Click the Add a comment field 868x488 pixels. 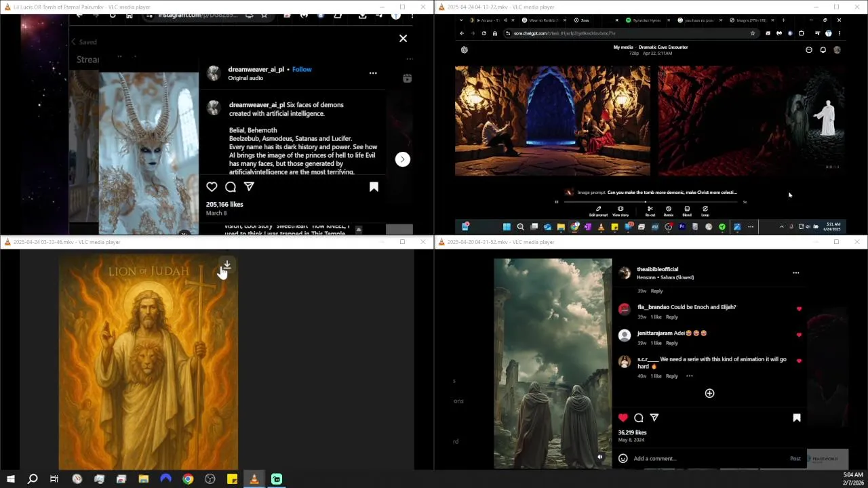(x=709, y=458)
